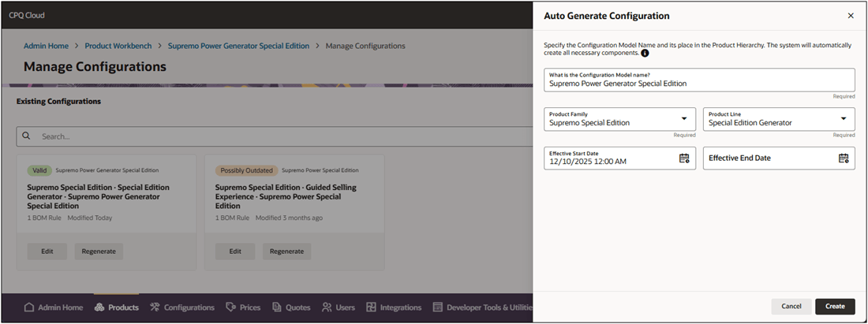Click the Configurations tools icon
868x324 pixels.
(x=155, y=307)
